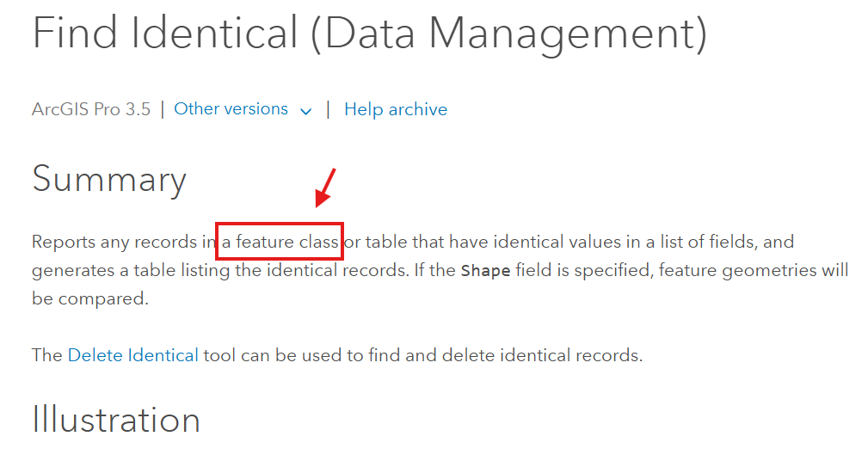Click the highlighted "a feature class" text
This screenshot has width=868, height=461.
[280, 242]
